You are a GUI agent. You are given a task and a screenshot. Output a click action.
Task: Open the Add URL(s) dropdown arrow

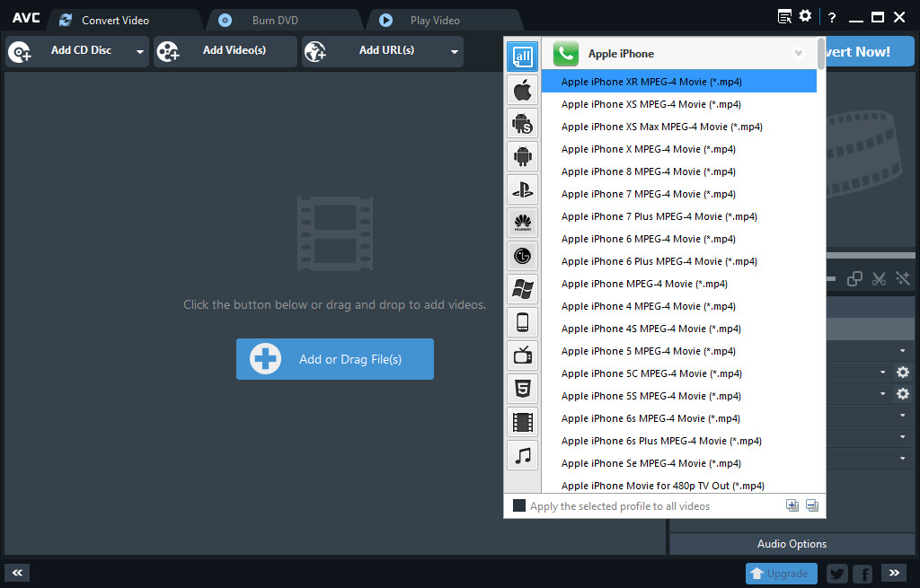pos(454,51)
